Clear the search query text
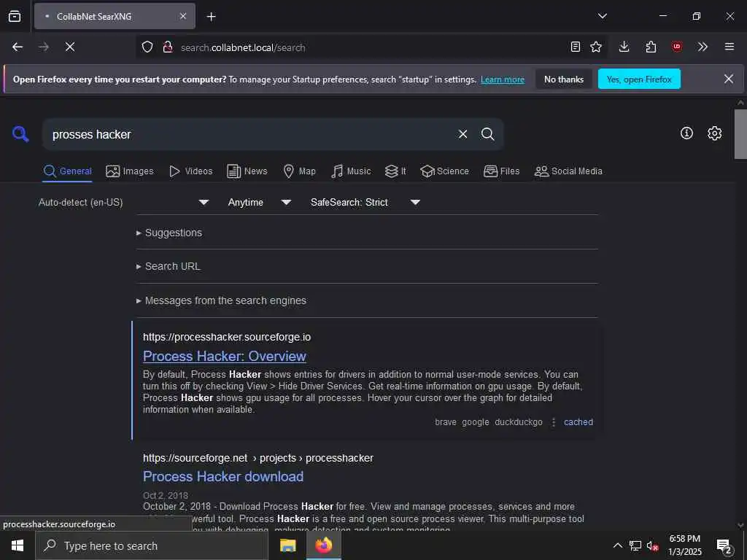This screenshot has width=747, height=560. tap(462, 134)
